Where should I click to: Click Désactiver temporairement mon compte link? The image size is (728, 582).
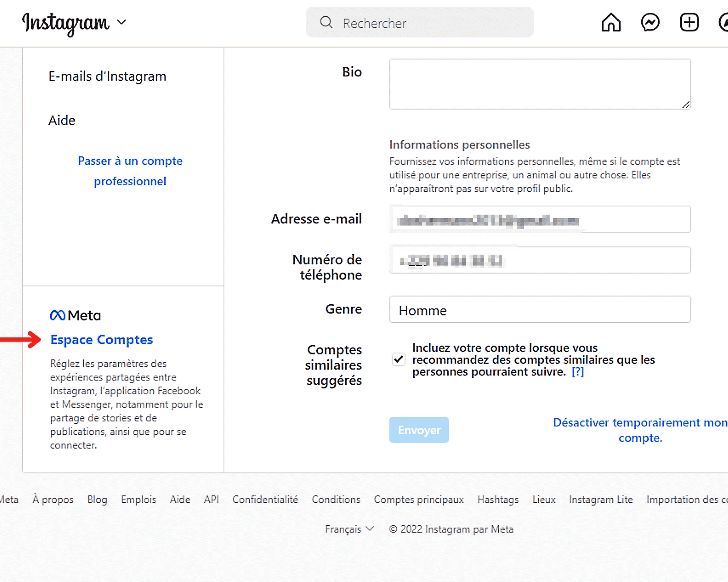tap(640, 430)
